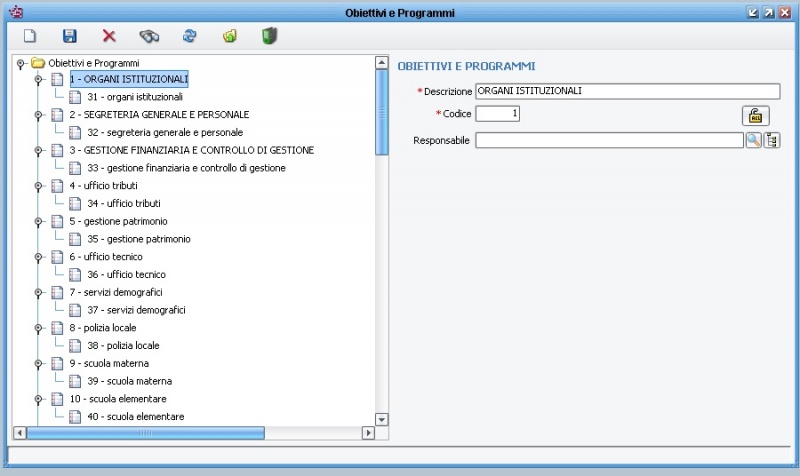Select 32 - segreteria generale e personale
The height and width of the screenshot is (476, 800).
tap(165, 133)
